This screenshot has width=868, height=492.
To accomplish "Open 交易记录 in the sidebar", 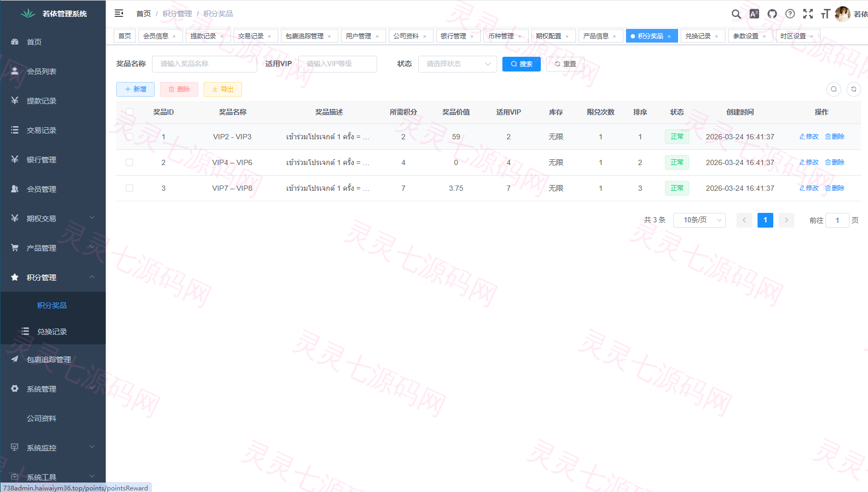I will [x=53, y=130].
